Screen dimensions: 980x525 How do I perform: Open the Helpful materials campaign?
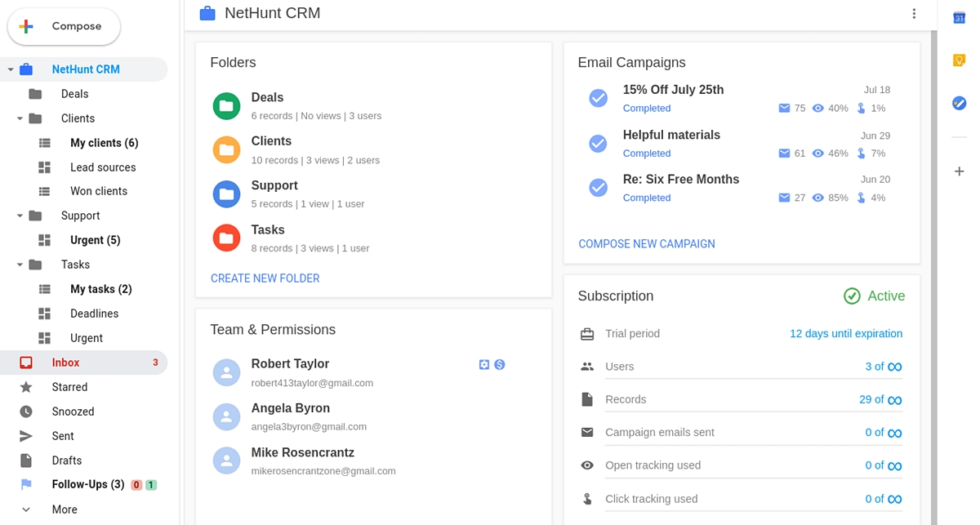pyautogui.click(x=671, y=135)
